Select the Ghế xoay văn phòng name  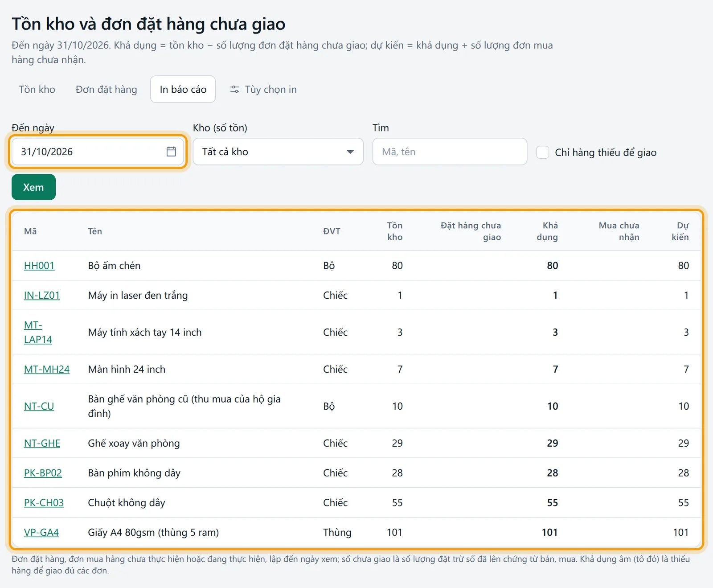point(134,443)
